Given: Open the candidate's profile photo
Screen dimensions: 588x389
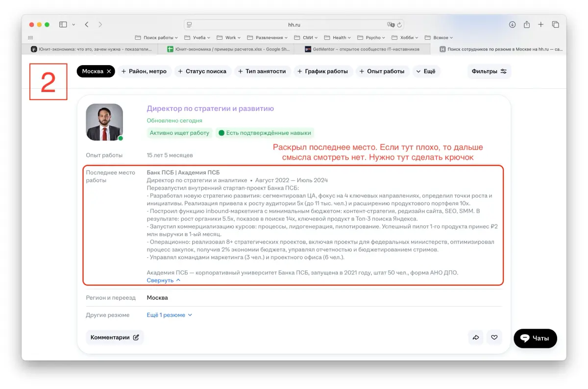Looking at the screenshot, I should [104, 122].
